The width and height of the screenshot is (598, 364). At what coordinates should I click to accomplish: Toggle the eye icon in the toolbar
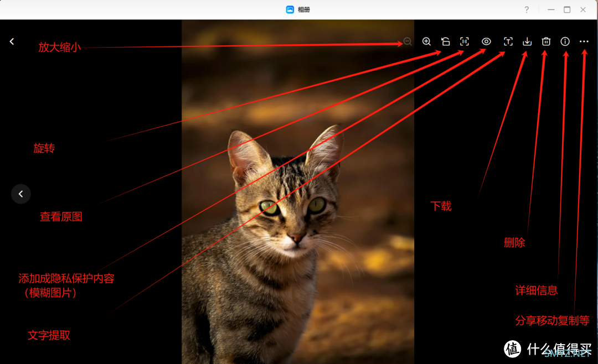click(x=486, y=41)
